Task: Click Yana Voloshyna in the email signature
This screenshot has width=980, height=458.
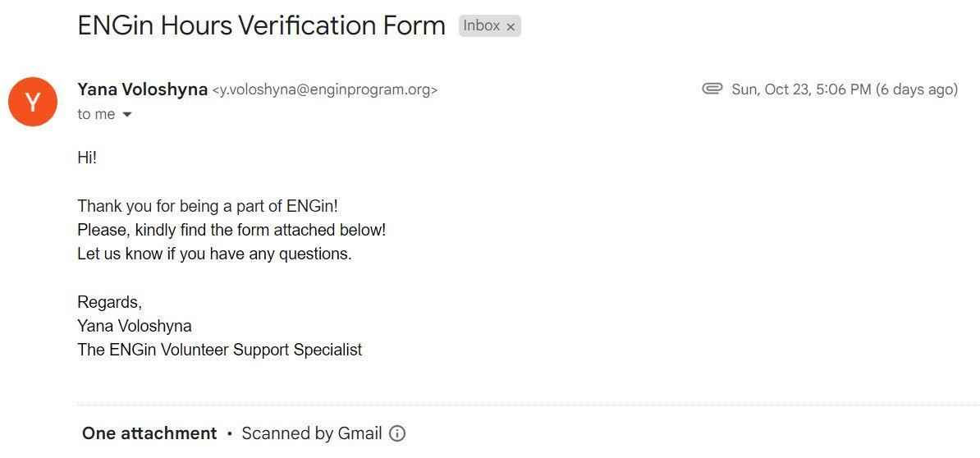Action: (x=135, y=326)
